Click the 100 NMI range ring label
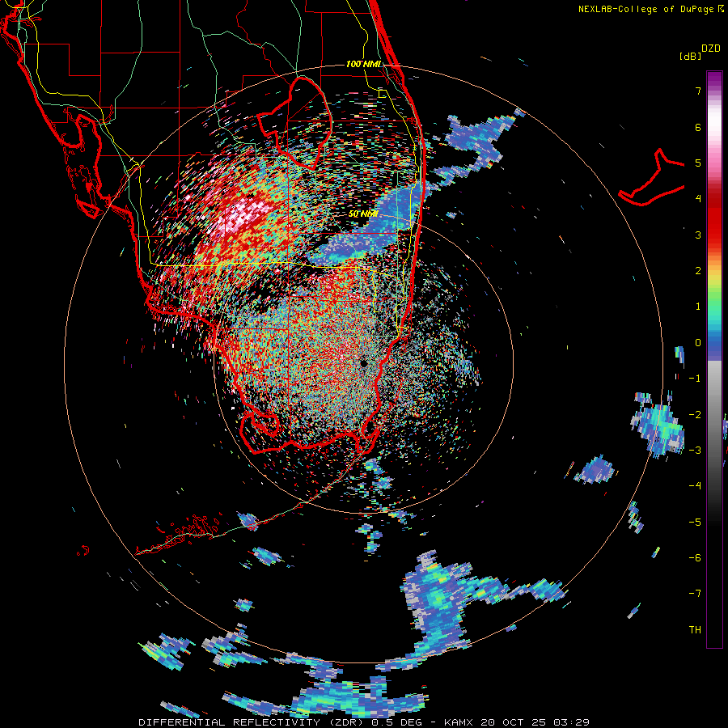728x728 pixels. (363, 64)
